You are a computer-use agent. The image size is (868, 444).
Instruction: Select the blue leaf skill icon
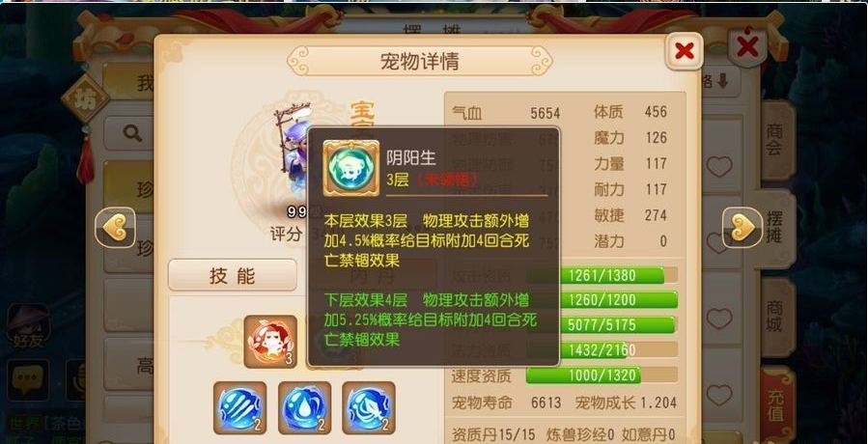tap(369, 408)
